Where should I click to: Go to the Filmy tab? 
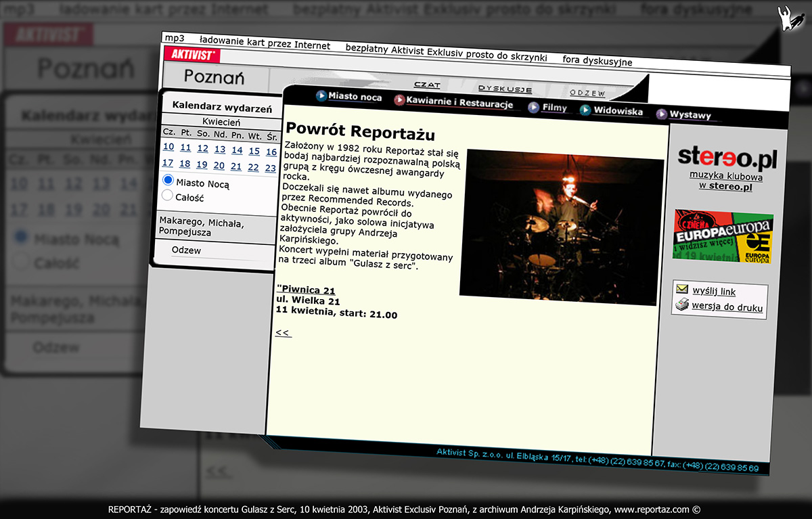click(554, 108)
